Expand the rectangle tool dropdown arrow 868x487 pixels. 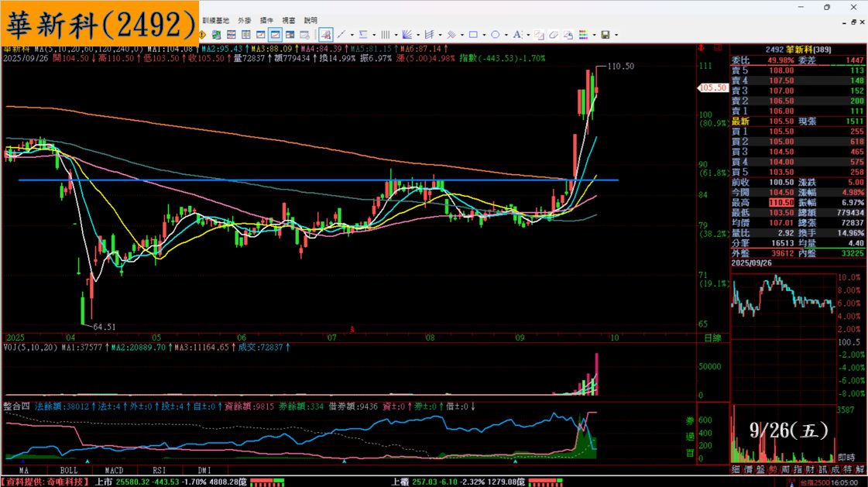point(484,35)
